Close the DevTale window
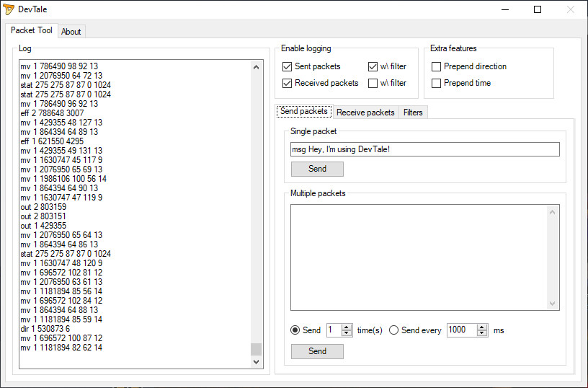This screenshot has height=388, width=588. coord(571,9)
